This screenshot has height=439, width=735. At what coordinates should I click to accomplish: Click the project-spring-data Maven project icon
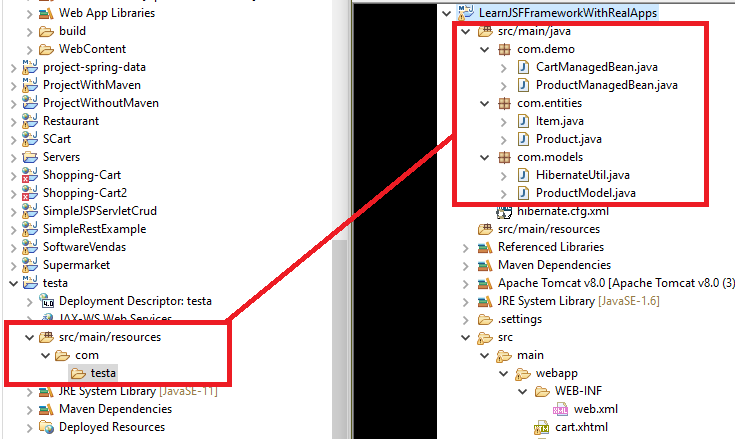pyautogui.click(x=30, y=67)
